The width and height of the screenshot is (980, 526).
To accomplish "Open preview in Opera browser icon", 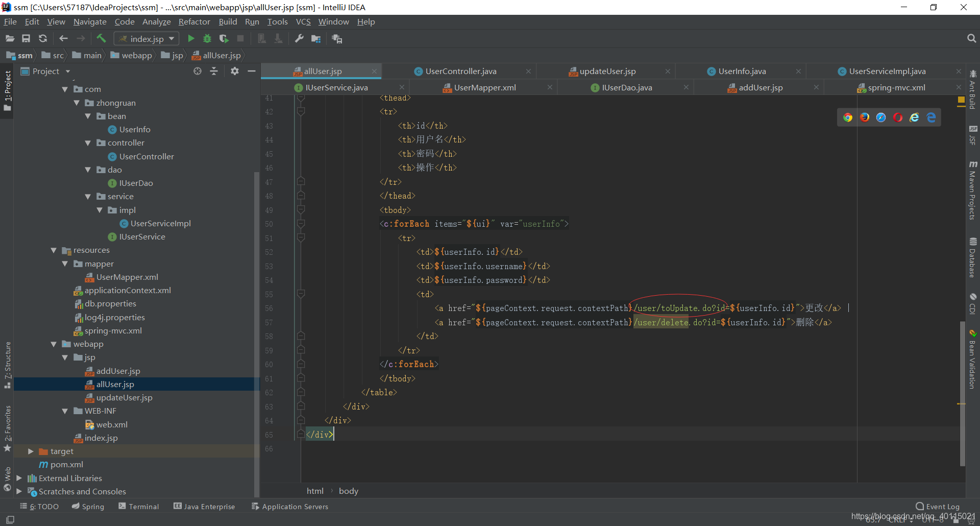I will [x=898, y=117].
